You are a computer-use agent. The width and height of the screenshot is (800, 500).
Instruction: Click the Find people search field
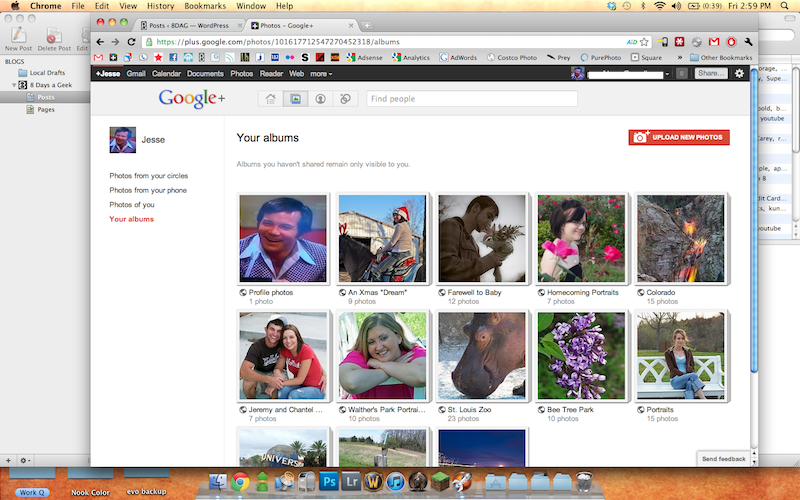pos(472,98)
